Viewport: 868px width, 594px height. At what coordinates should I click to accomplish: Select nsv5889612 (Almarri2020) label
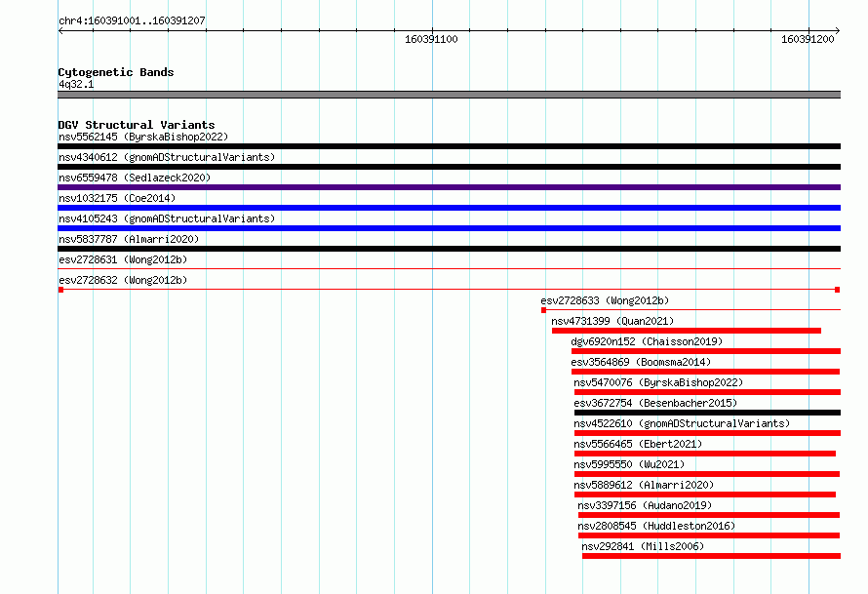coord(644,485)
